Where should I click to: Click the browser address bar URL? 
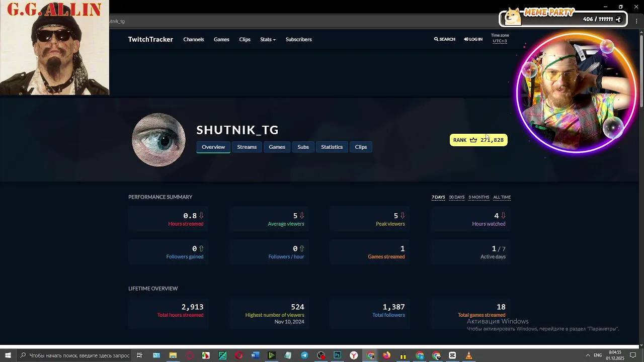click(x=117, y=21)
